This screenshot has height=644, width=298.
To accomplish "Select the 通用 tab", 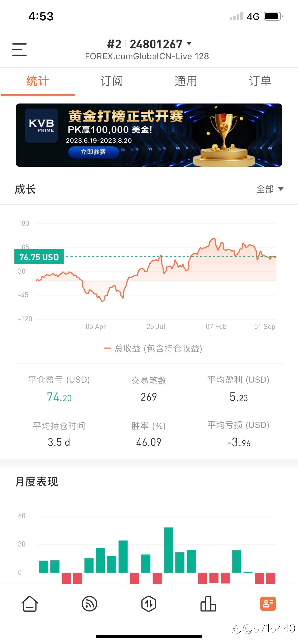I will coord(186,81).
